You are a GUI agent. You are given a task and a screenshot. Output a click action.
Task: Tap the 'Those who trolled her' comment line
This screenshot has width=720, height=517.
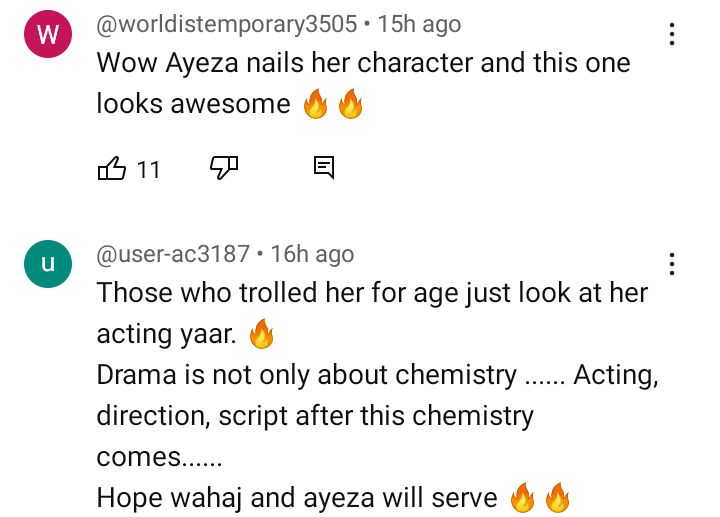pos(372,292)
